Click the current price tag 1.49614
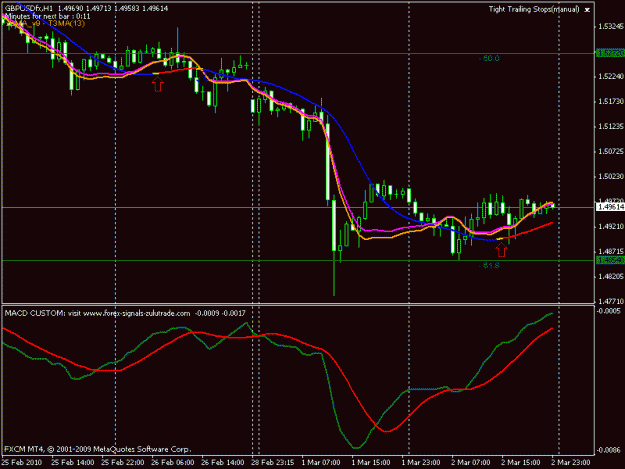 610,207
